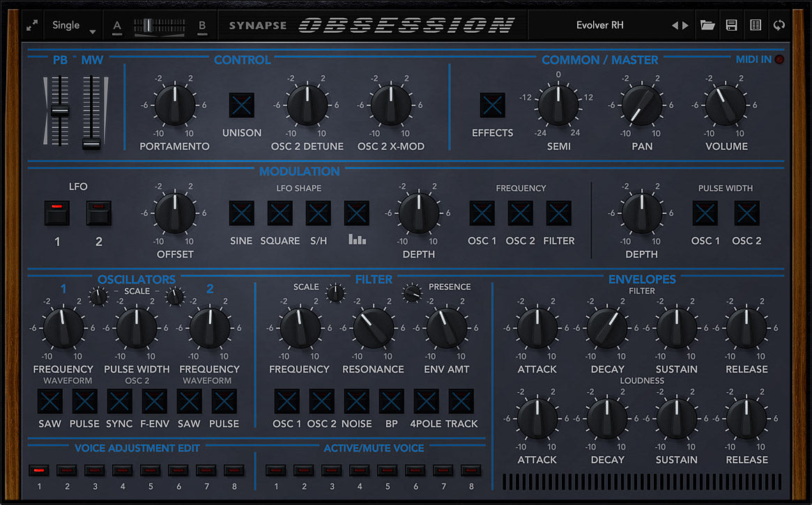Toggle the window resize arrows icon

pyautogui.click(x=32, y=25)
